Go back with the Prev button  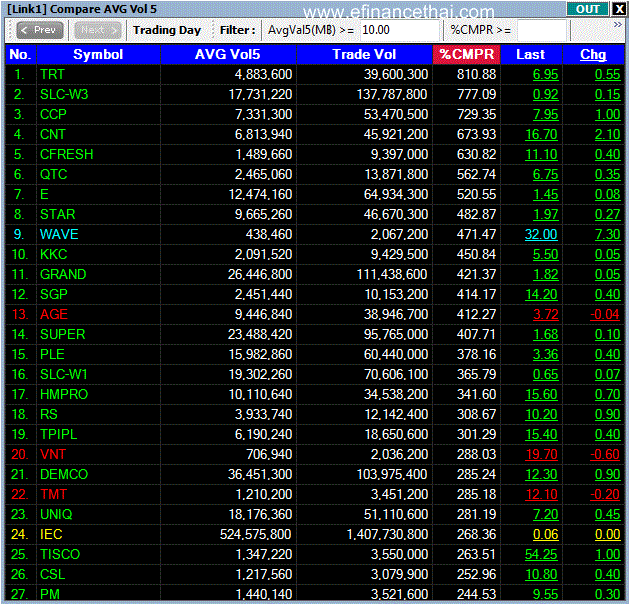39,30
